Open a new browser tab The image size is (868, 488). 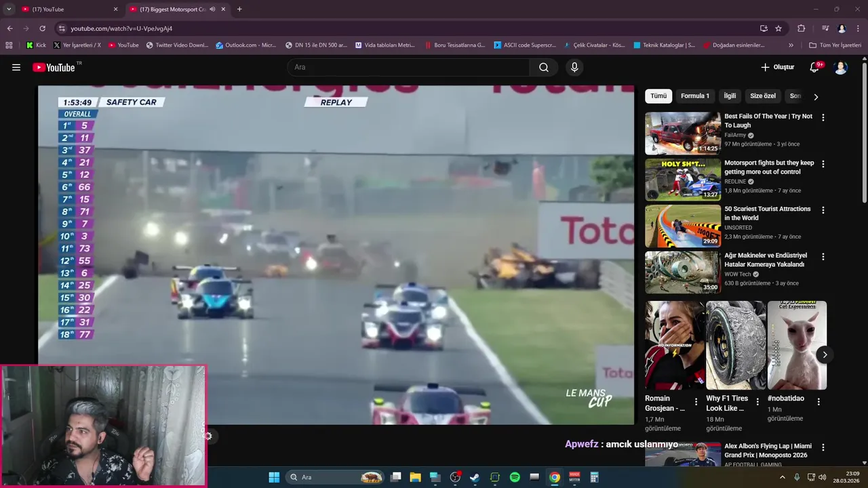239,9
